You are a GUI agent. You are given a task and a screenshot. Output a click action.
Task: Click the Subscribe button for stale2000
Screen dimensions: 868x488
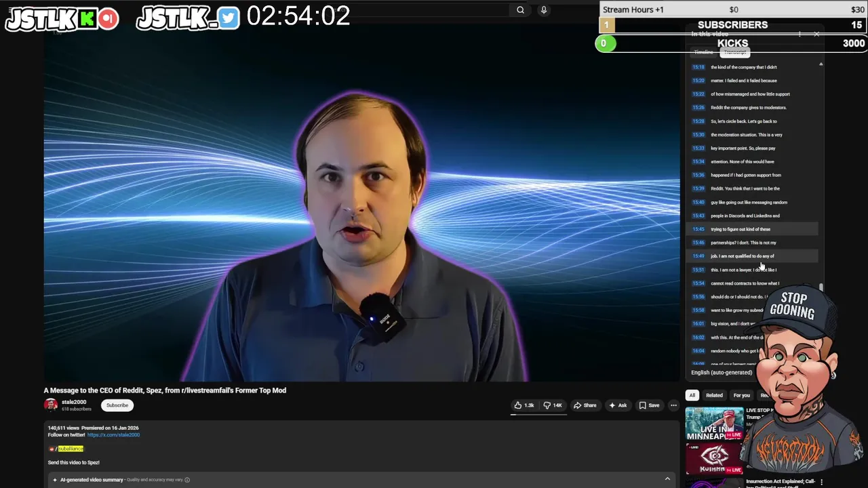117,405
